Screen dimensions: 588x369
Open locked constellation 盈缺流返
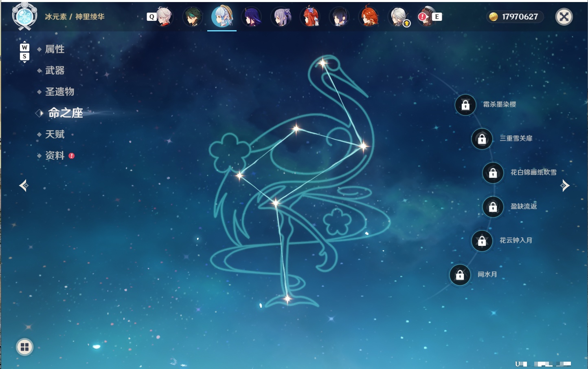click(x=493, y=207)
